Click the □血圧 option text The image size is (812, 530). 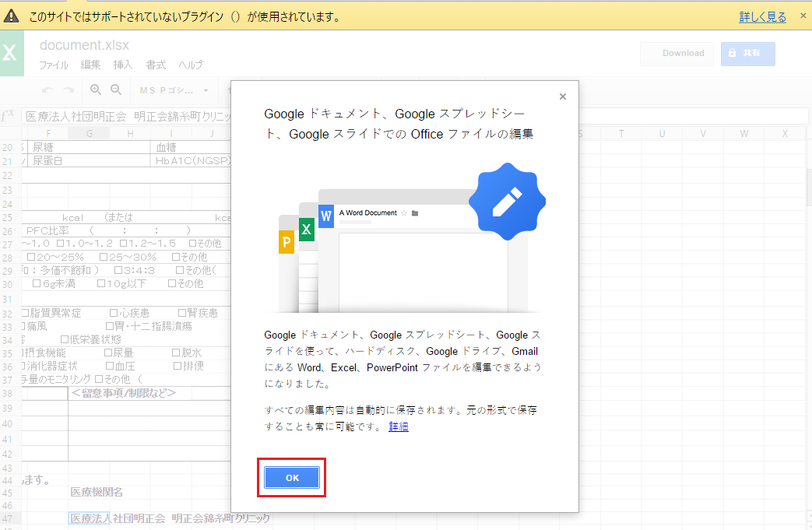tap(120, 366)
